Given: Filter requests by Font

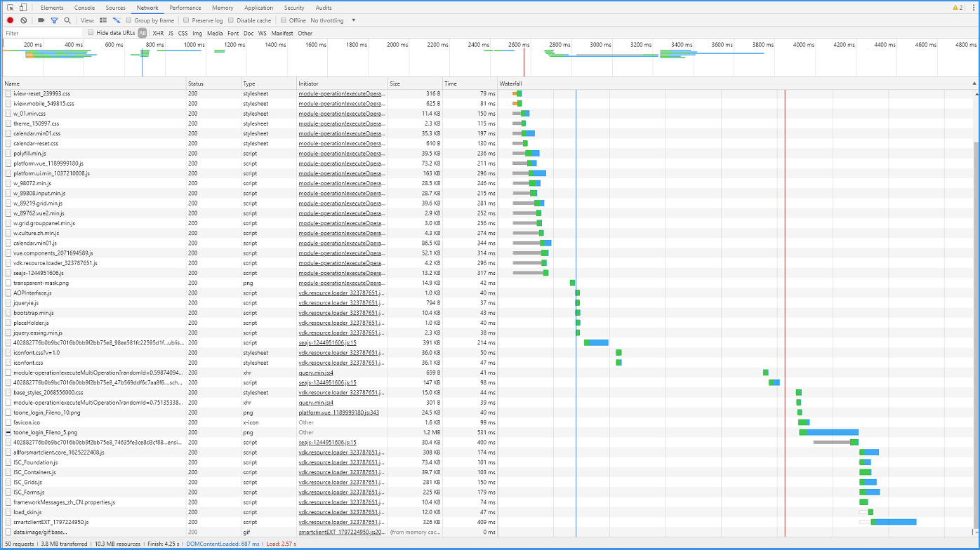Looking at the screenshot, I should point(233,33).
